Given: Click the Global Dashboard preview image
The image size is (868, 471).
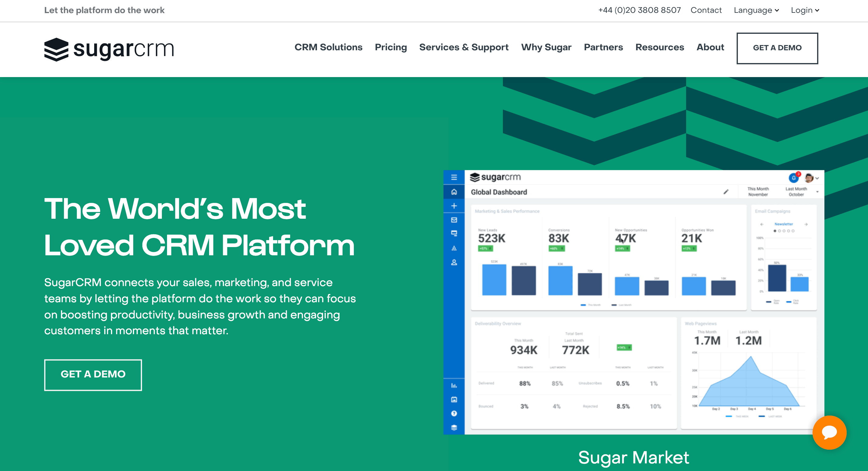Looking at the screenshot, I should [x=634, y=302].
